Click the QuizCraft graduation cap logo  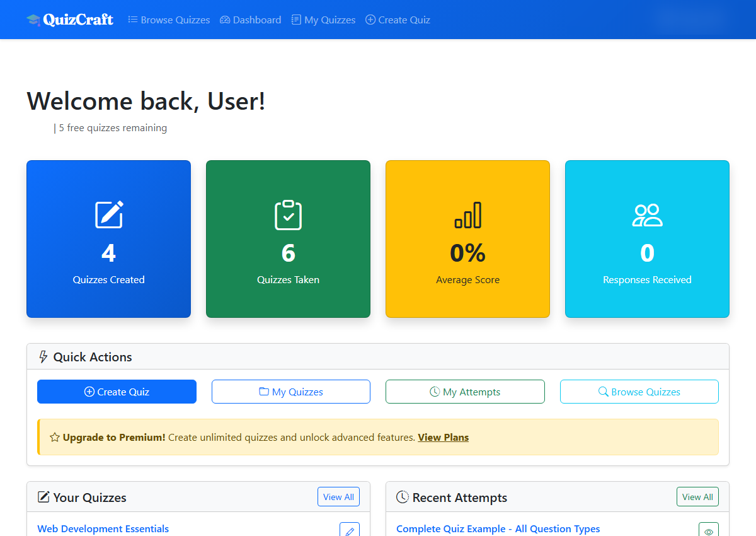(33, 19)
